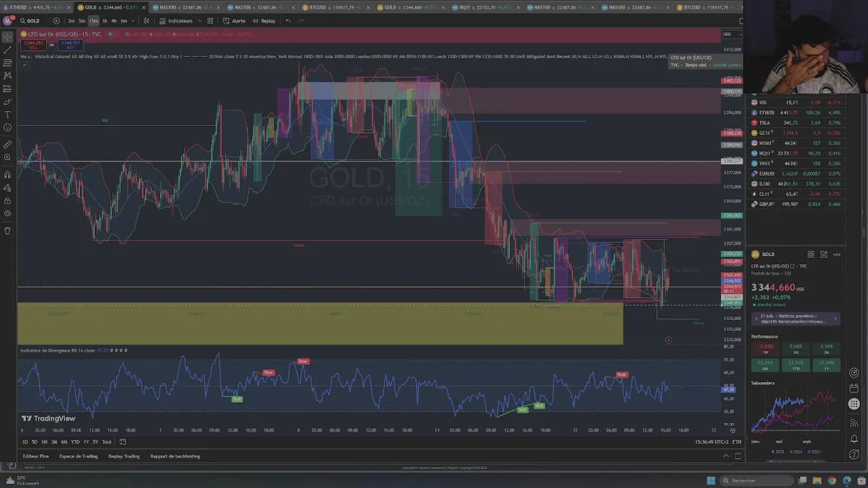The image size is (868, 488).
Task: Open the forecasting and measurement tools
Action: [x=7, y=89]
